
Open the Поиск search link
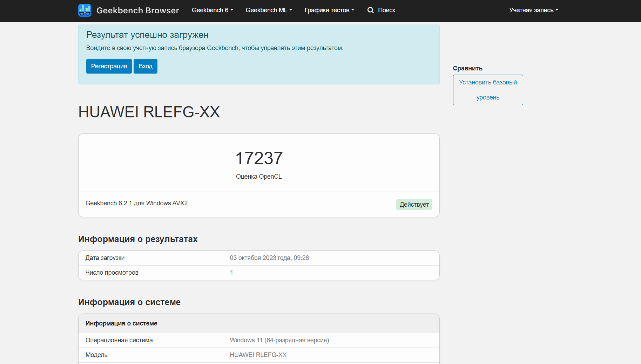tap(386, 10)
